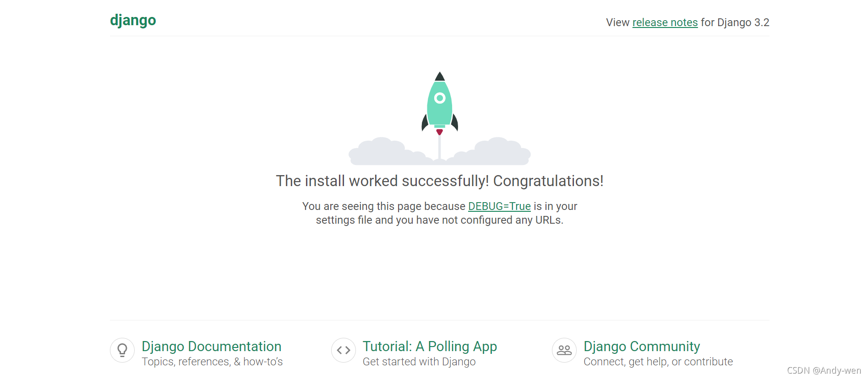The width and height of the screenshot is (868, 380).
Task: Click 'Topics, references, & how-to's' text
Action: [212, 362]
